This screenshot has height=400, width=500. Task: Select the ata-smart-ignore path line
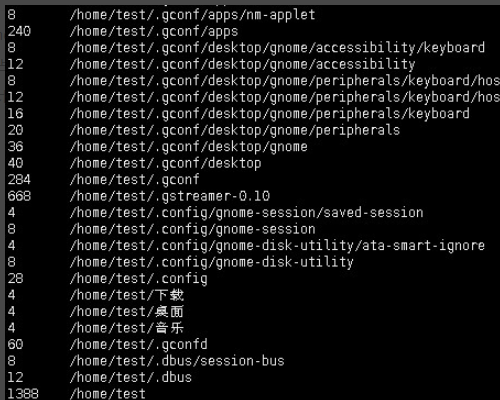277,246
